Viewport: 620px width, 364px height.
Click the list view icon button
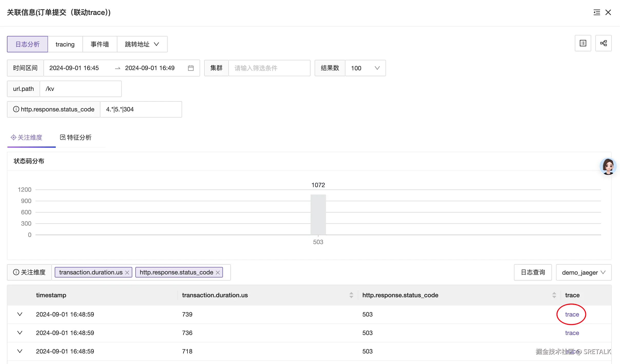[583, 43]
